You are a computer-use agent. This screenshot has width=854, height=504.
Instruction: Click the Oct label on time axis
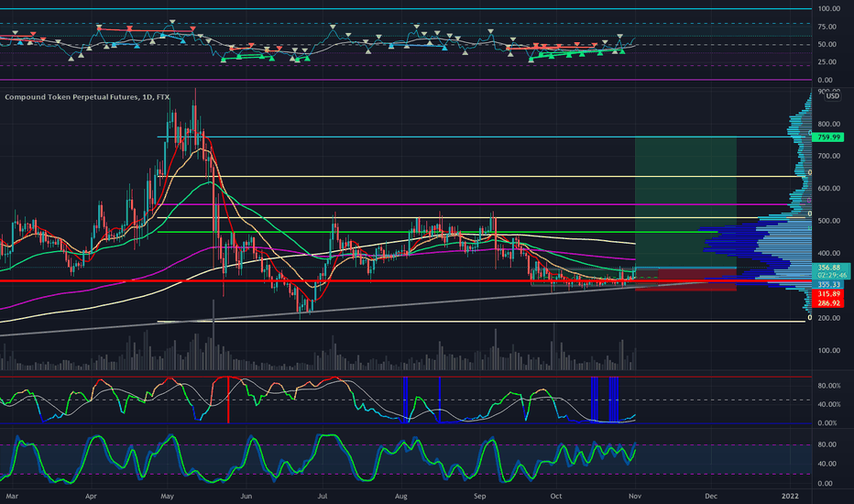click(x=555, y=497)
